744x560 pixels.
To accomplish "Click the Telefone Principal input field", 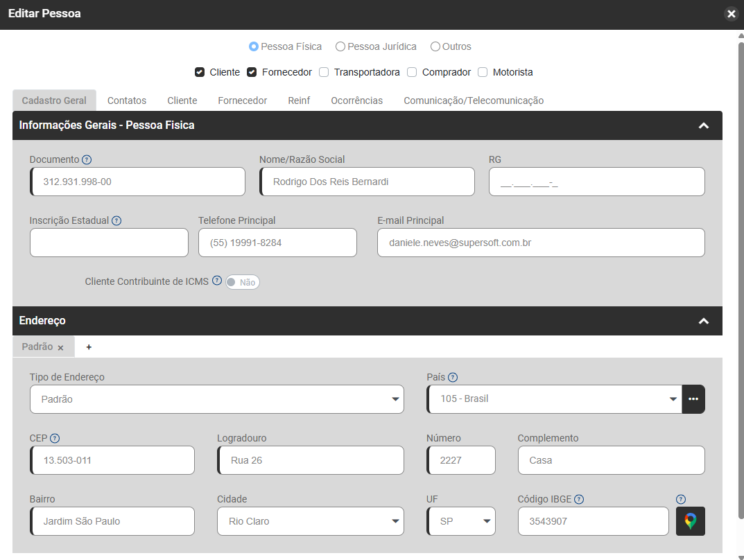I will [277, 243].
